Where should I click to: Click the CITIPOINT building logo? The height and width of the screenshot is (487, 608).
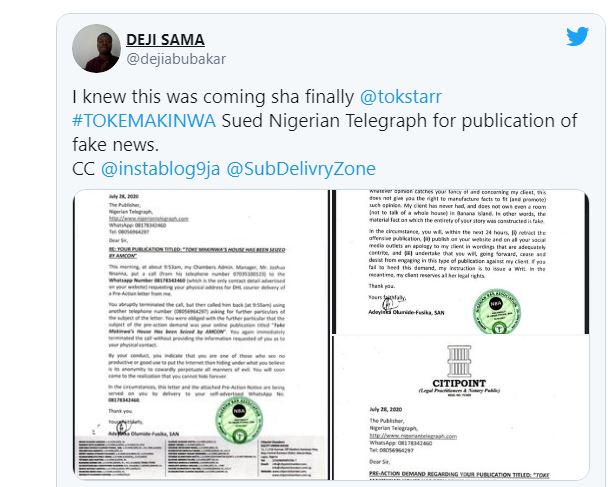pyautogui.click(x=459, y=361)
